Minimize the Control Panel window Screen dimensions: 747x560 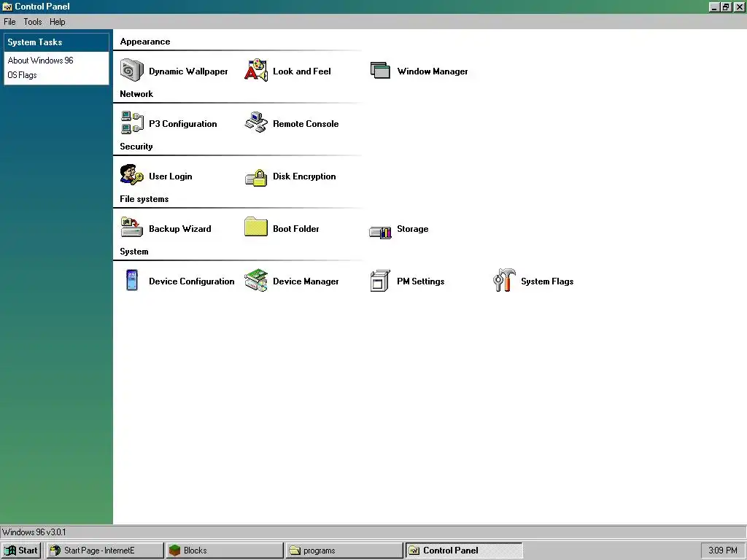[x=713, y=7]
